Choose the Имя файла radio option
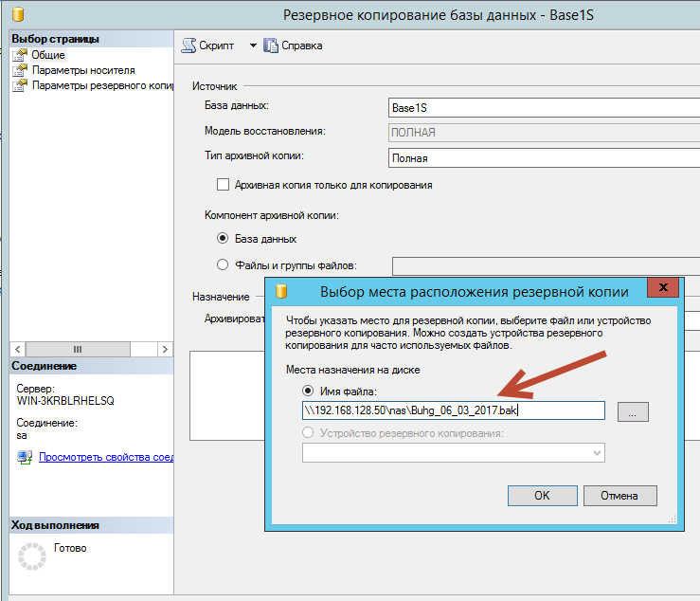 coord(308,391)
